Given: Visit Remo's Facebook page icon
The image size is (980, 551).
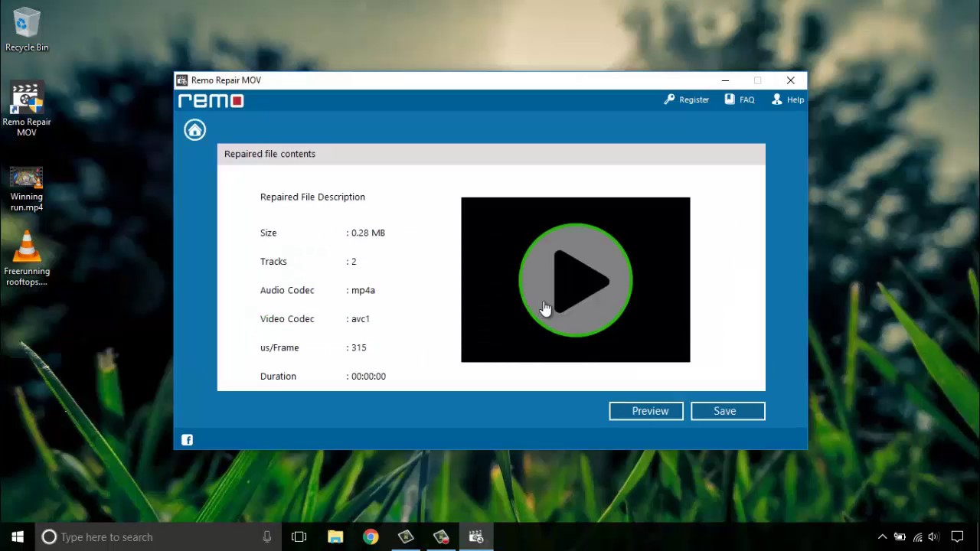Looking at the screenshot, I should coord(187,440).
